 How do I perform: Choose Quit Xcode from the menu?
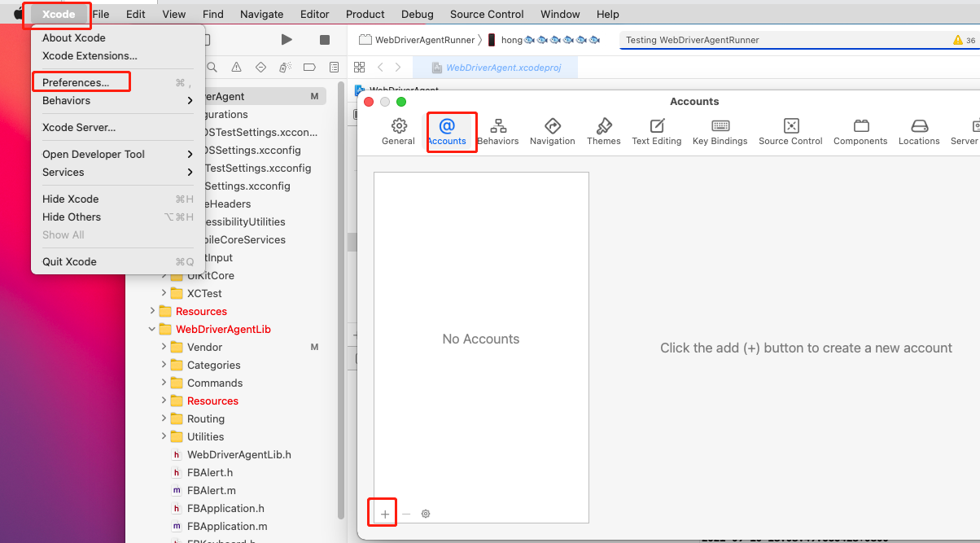[x=118, y=261]
